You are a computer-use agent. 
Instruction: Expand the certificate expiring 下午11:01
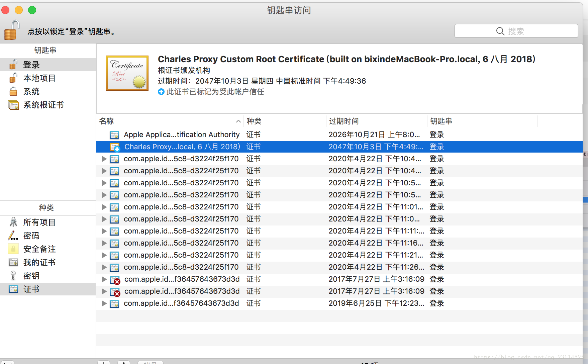pyautogui.click(x=104, y=207)
